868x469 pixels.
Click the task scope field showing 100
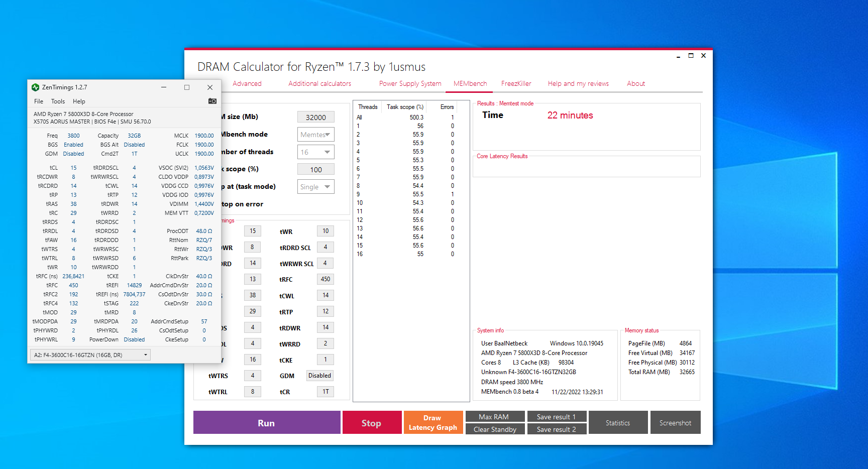click(316, 169)
